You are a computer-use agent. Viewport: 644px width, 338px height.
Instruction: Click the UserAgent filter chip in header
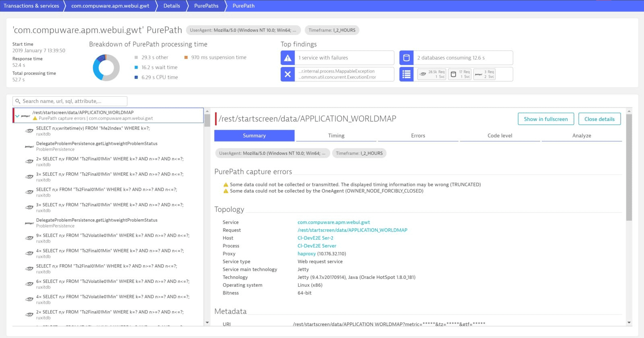243,30
